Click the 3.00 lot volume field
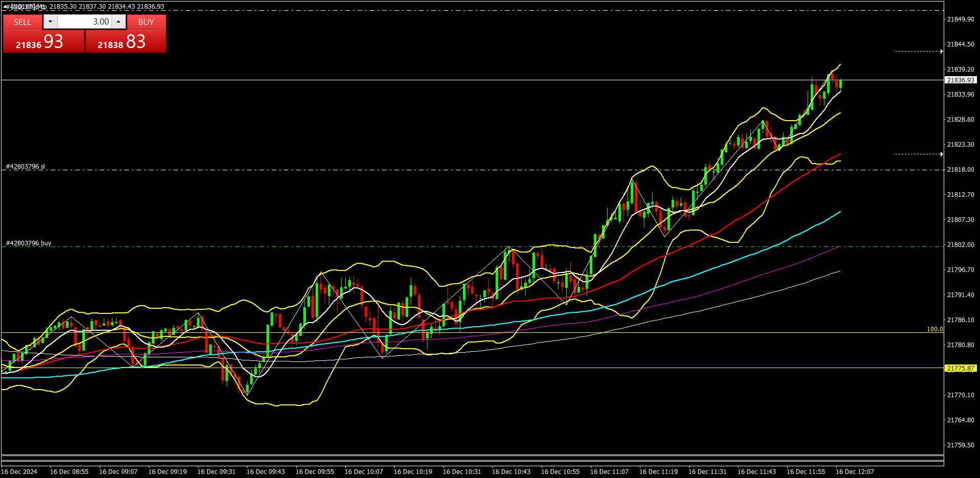The image size is (980, 478). coord(84,21)
